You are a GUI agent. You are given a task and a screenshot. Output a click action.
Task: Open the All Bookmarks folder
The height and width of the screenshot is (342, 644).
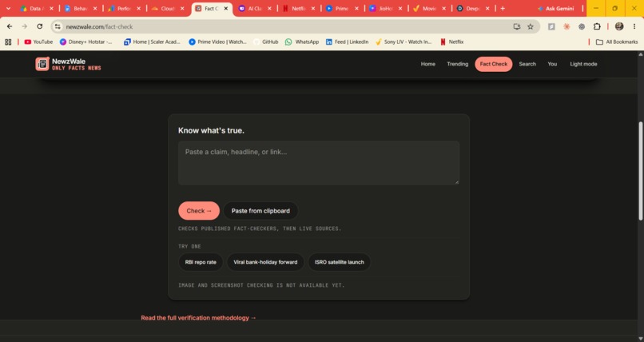(x=617, y=42)
